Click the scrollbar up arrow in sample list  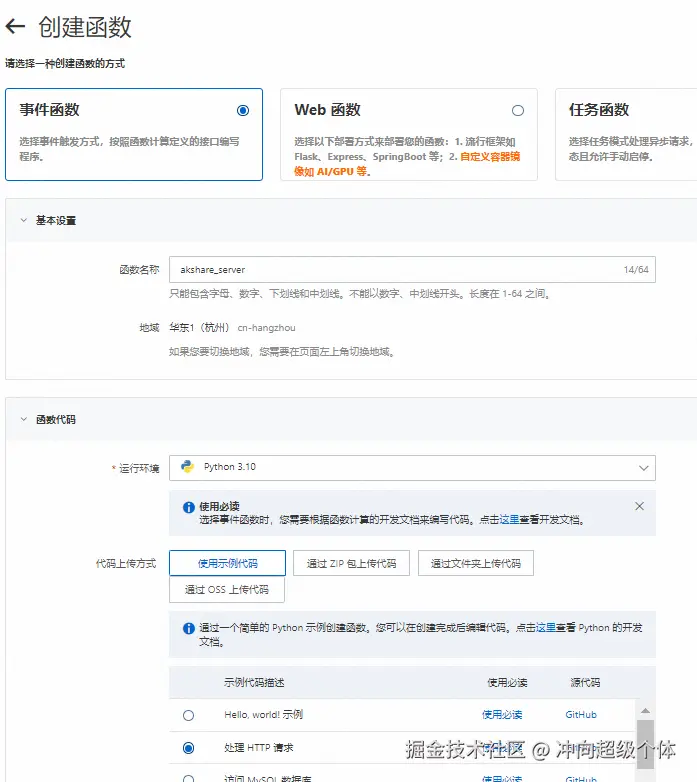[645, 710]
